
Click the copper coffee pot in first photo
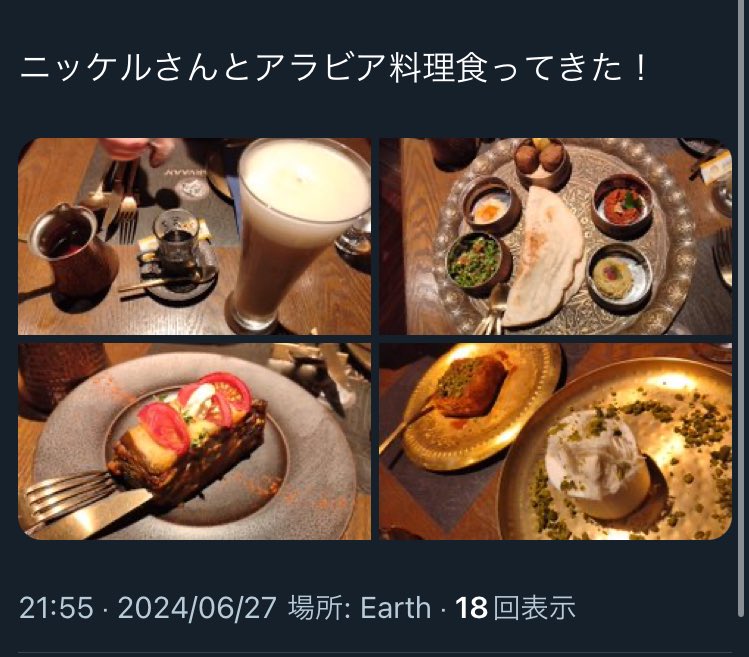tap(73, 251)
